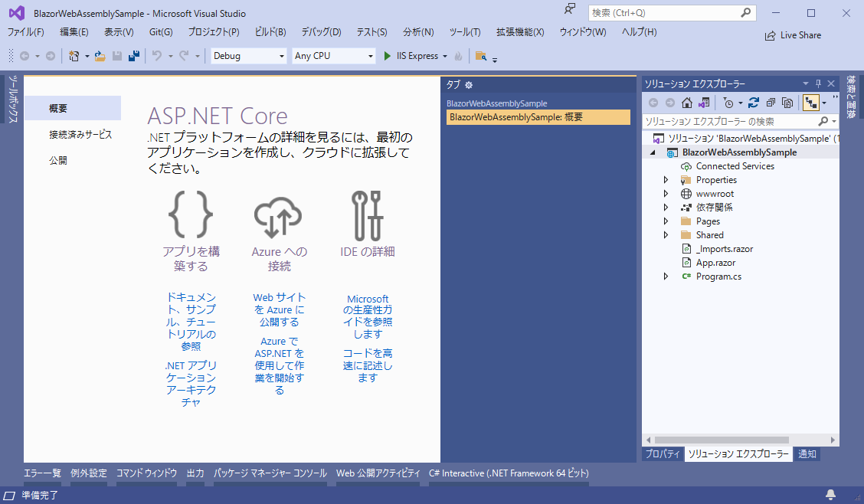Click the notification bell in status bar

pos(830,495)
